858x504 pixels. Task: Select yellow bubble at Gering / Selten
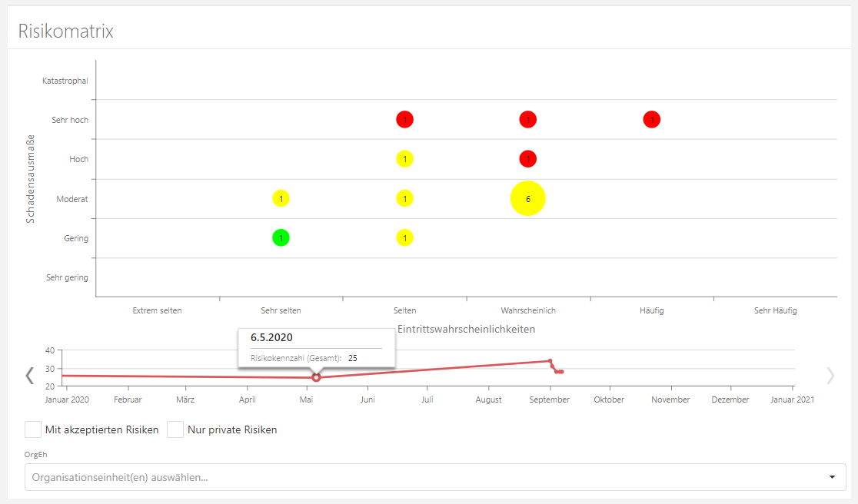(404, 238)
